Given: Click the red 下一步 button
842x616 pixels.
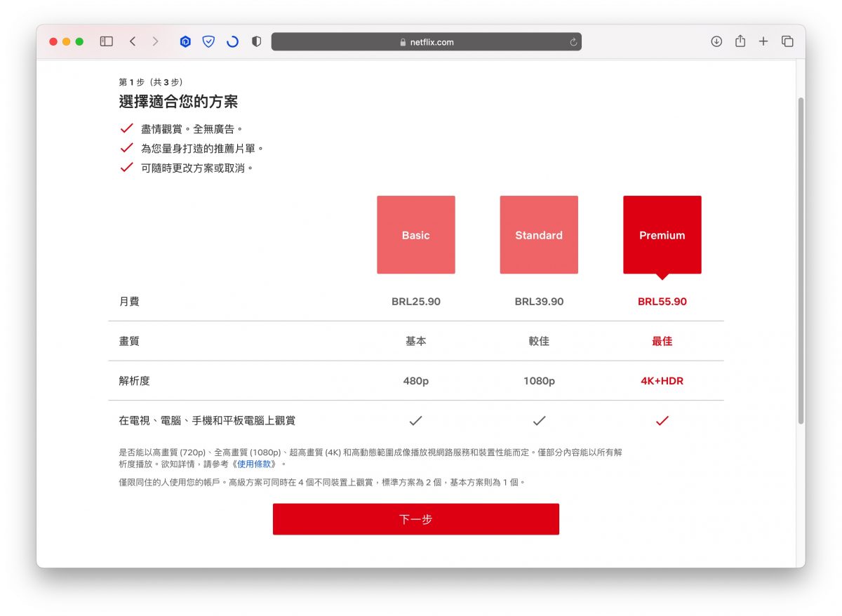Looking at the screenshot, I should click(x=416, y=519).
